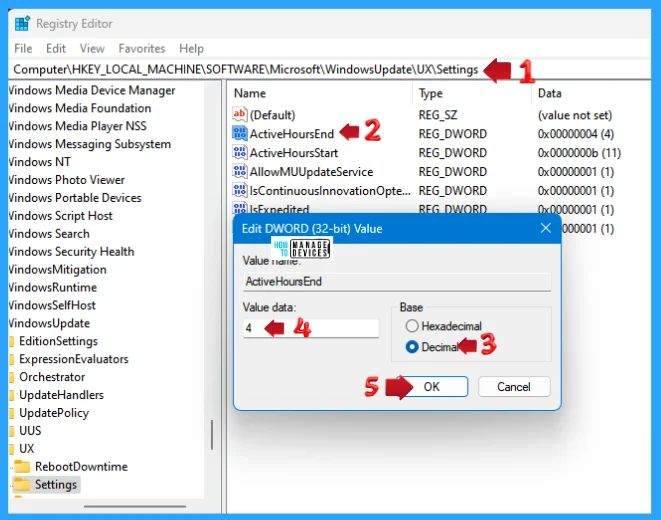Select Windows Media Device Manager key

pyautogui.click(x=92, y=90)
